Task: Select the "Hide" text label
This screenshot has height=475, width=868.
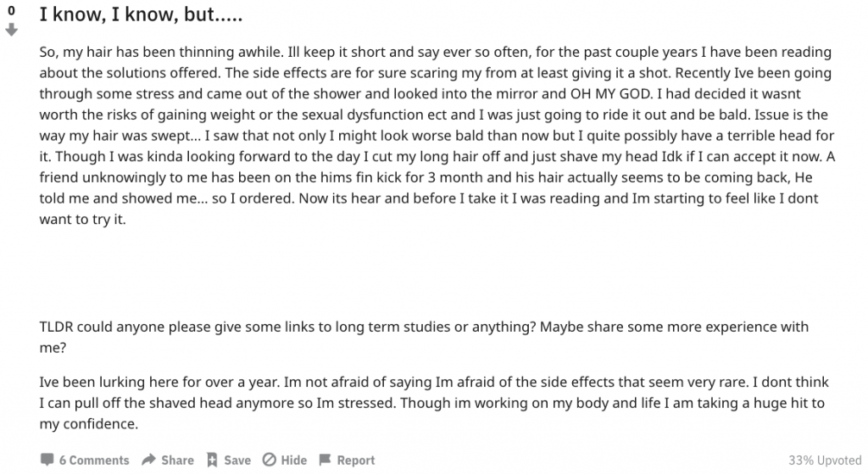Action: 293,460
